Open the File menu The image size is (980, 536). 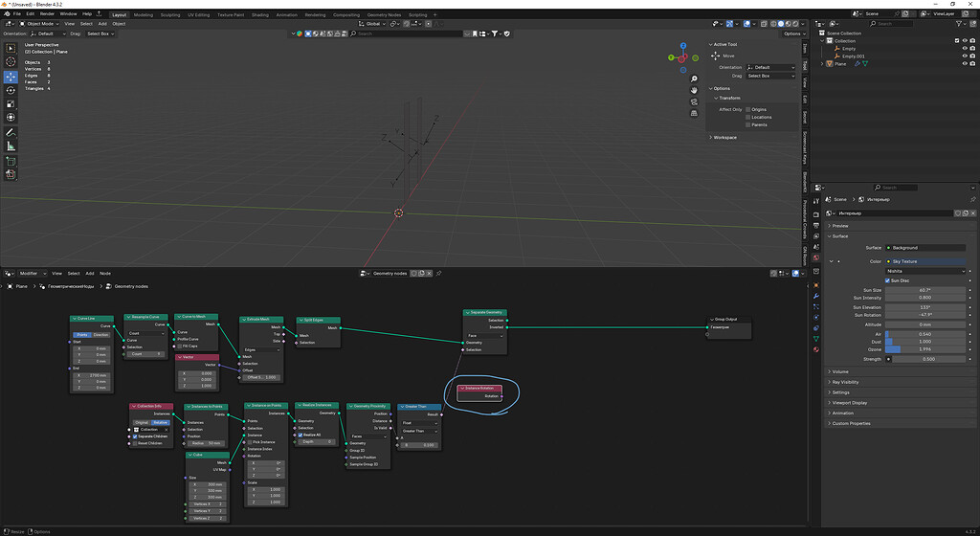tap(17, 13)
